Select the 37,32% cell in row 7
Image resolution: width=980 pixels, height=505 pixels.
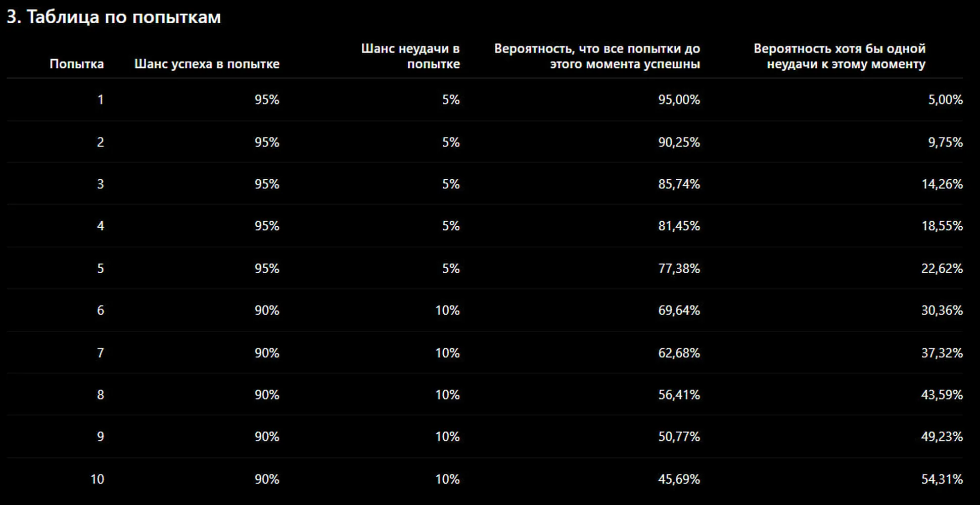coord(942,352)
